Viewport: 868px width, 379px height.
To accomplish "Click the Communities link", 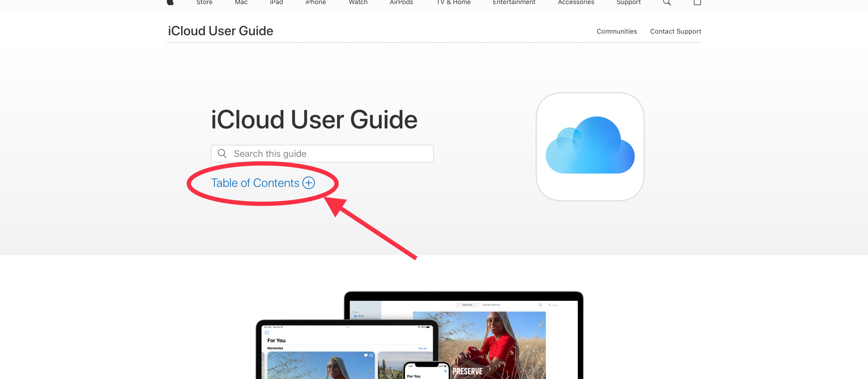I will (x=616, y=31).
